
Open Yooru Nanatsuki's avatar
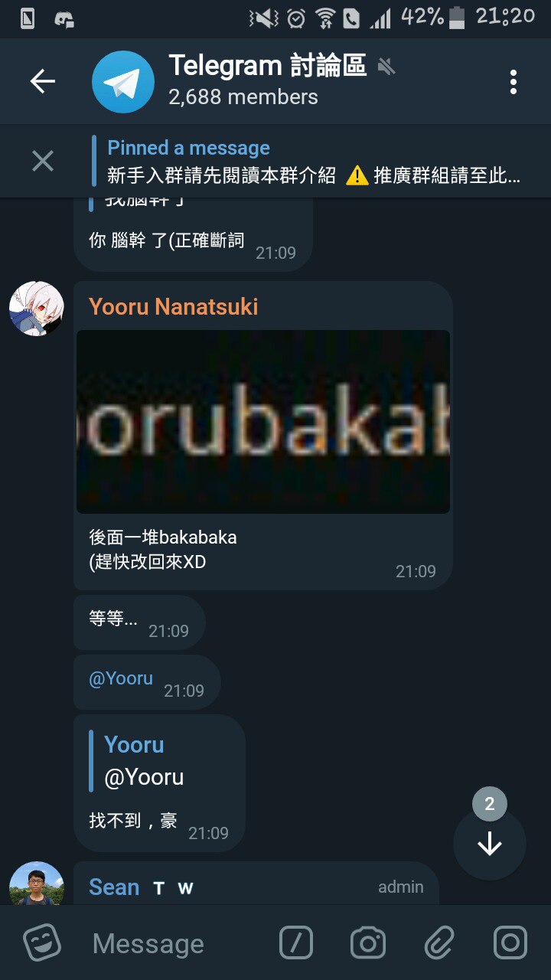pos(36,309)
